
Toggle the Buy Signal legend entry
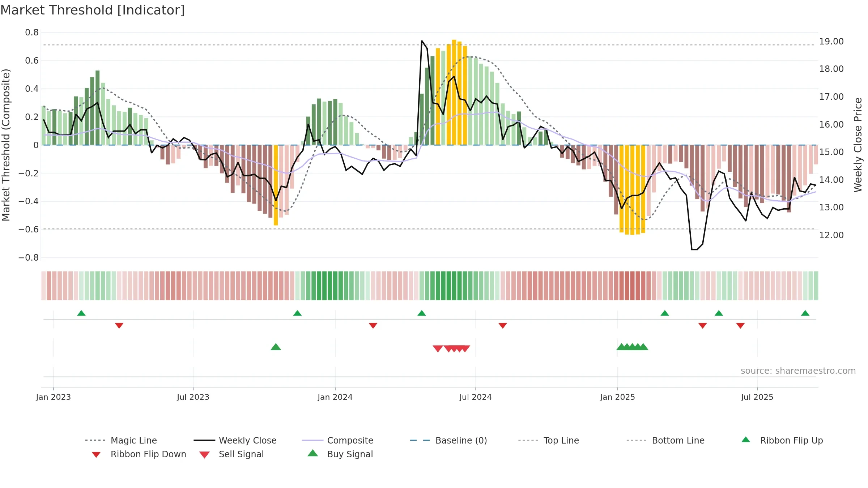pos(340,454)
